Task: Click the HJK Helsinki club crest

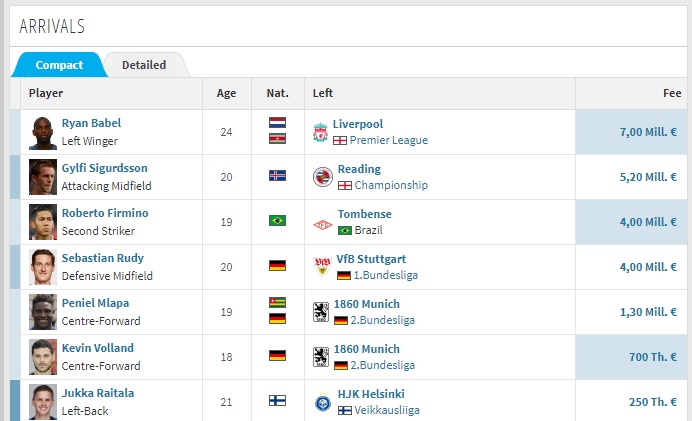Action: click(321, 402)
